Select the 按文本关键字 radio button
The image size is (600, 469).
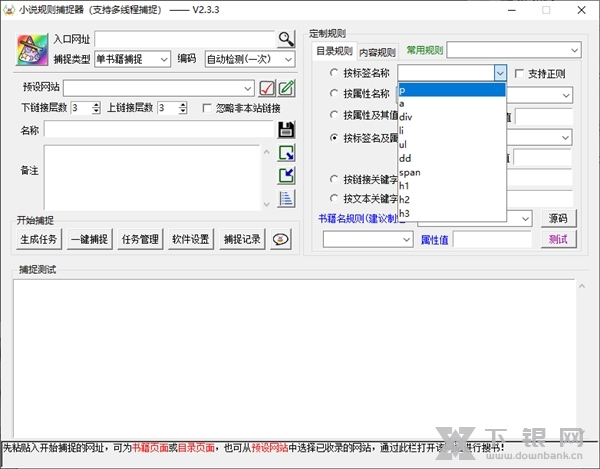(x=334, y=198)
